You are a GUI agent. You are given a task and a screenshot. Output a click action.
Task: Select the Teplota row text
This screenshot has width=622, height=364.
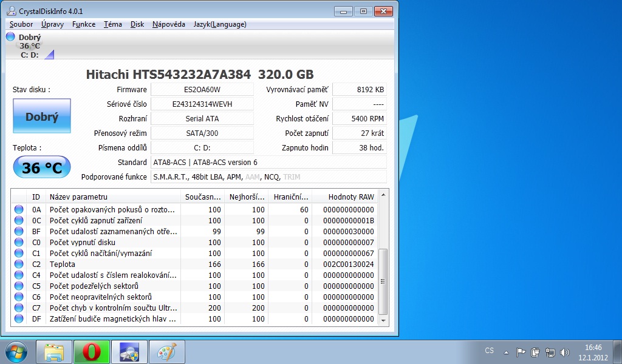click(63, 264)
